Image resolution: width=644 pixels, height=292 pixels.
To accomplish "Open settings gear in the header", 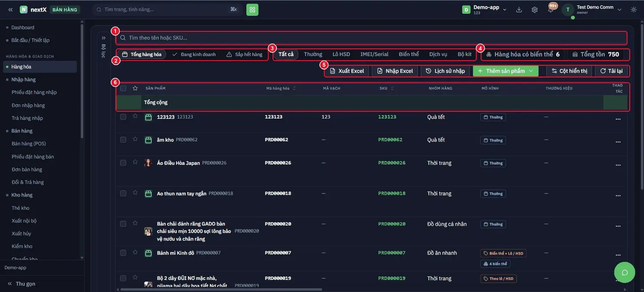I will 535,9.
